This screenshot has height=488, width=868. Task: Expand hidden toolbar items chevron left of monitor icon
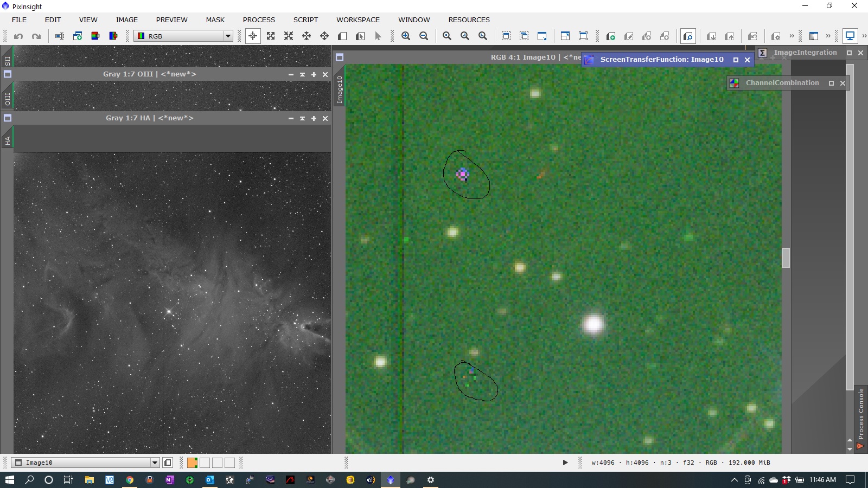click(x=828, y=36)
